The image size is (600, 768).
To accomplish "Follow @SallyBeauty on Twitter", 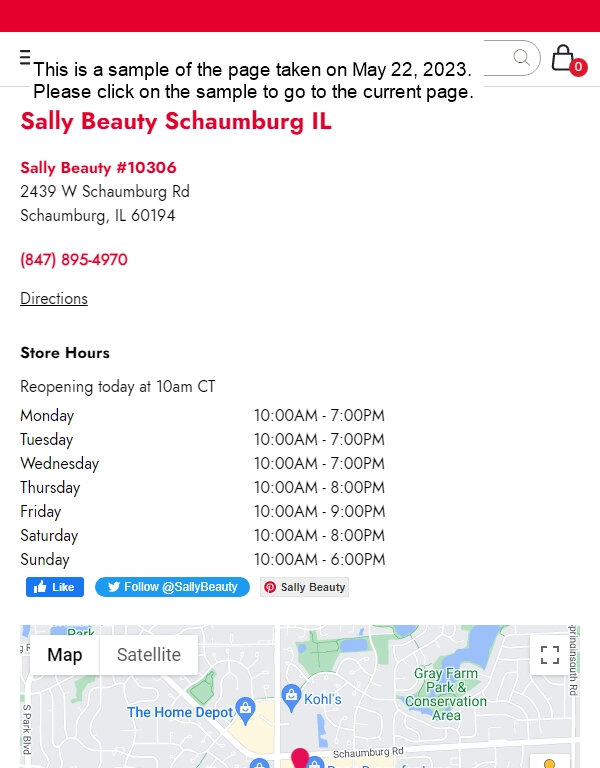I will point(172,587).
